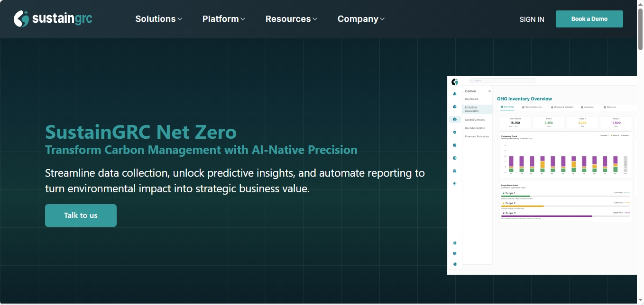The image size is (644, 305).
Task: Click the yellow Scope 2 progress bar
Action: click(x=523, y=206)
